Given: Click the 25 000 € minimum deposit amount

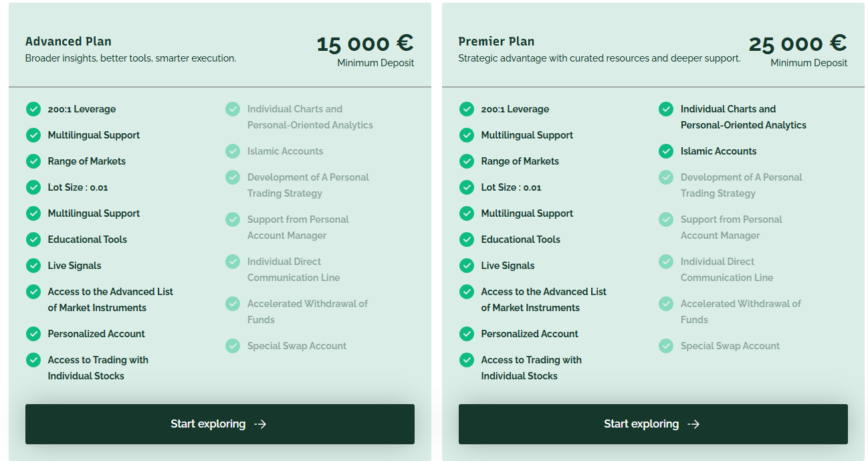Looking at the screenshot, I should tap(798, 43).
